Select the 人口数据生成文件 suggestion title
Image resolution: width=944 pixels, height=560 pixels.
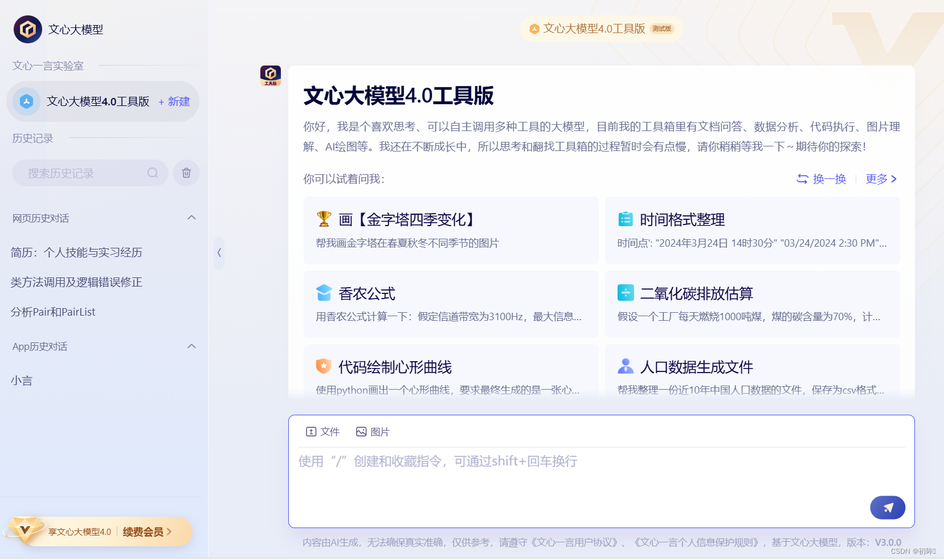697,367
